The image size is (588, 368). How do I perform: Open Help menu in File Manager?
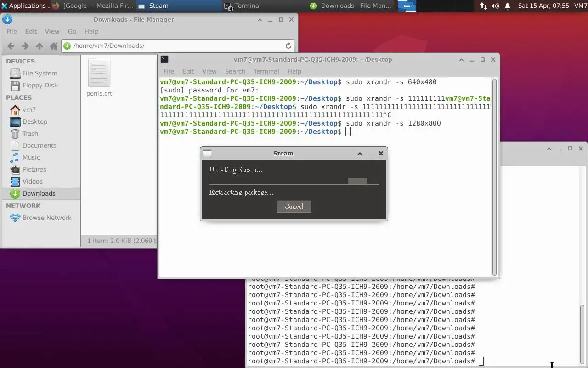point(91,31)
